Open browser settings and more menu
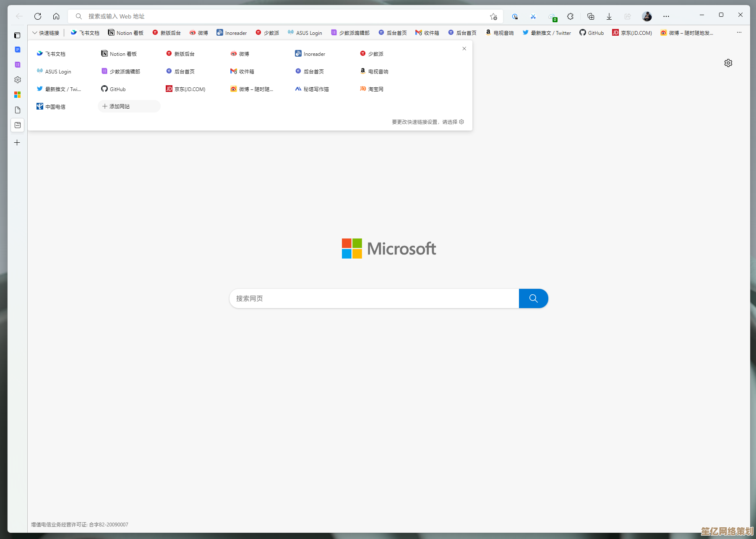Viewport: 756px width, 539px height. click(666, 16)
